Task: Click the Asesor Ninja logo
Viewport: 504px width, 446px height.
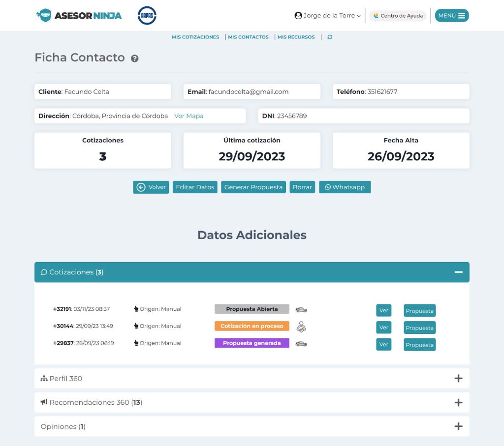Action: coord(79,15)
